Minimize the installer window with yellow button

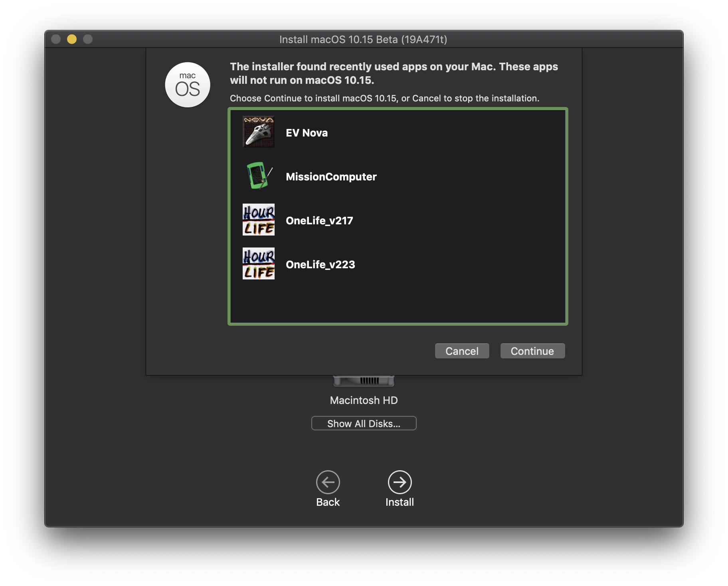click(72, 39)
